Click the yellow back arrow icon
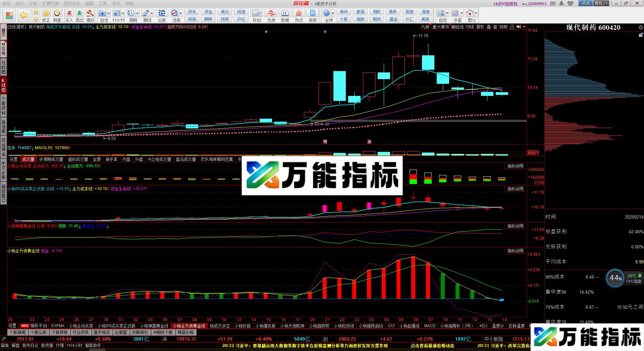 [23, 15]
